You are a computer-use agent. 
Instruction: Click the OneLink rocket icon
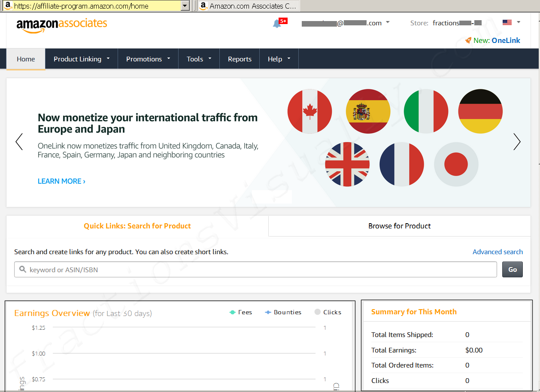coord(468,40)
